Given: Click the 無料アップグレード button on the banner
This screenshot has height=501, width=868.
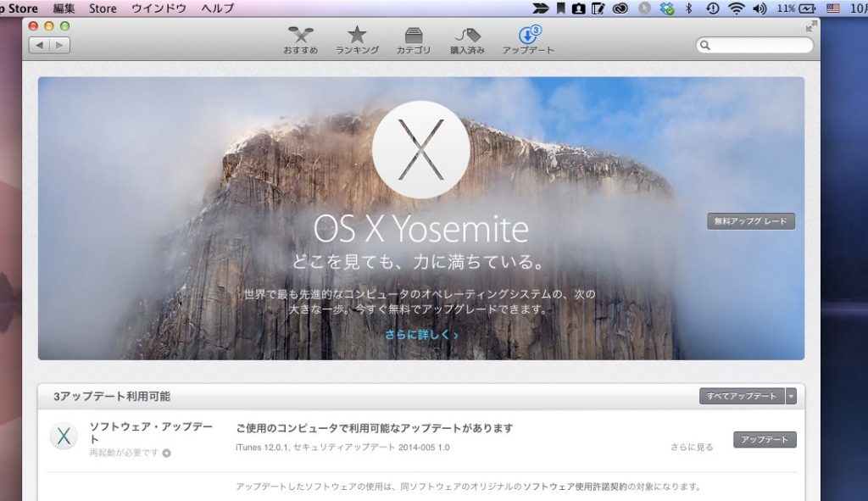Looking at the screenshot, I should tap(751, 221).
